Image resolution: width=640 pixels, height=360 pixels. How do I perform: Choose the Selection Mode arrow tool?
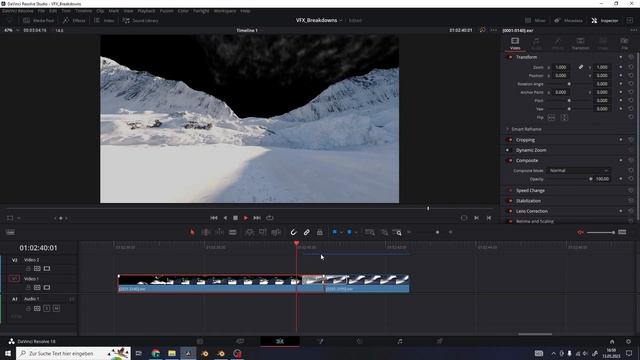192,232
